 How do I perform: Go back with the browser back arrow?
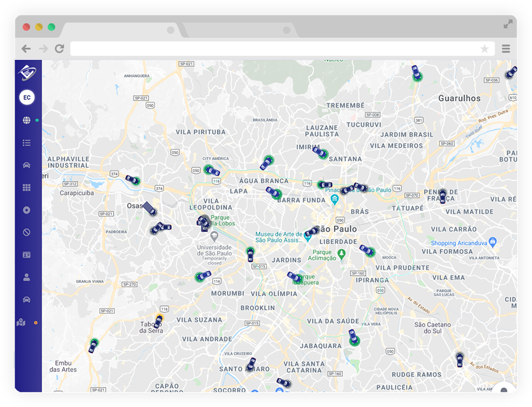pyautogui.click(x=26, y=49)
